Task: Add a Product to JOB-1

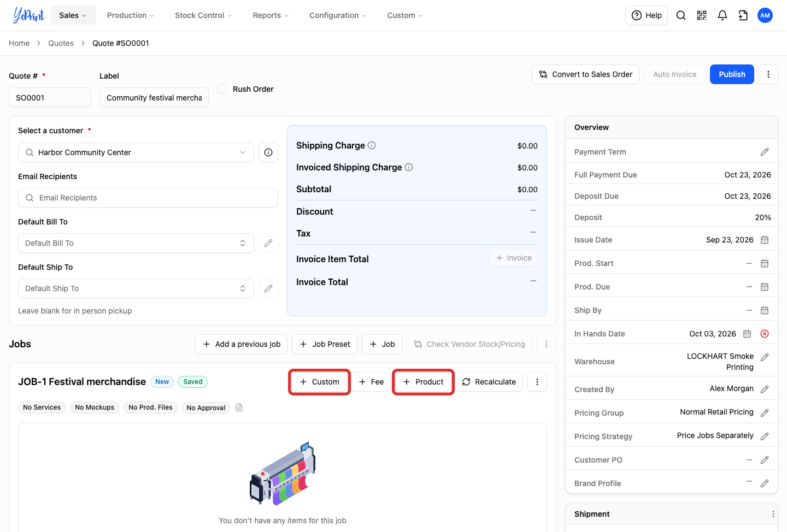Action: pyautogui.click(x=424, y=382)
